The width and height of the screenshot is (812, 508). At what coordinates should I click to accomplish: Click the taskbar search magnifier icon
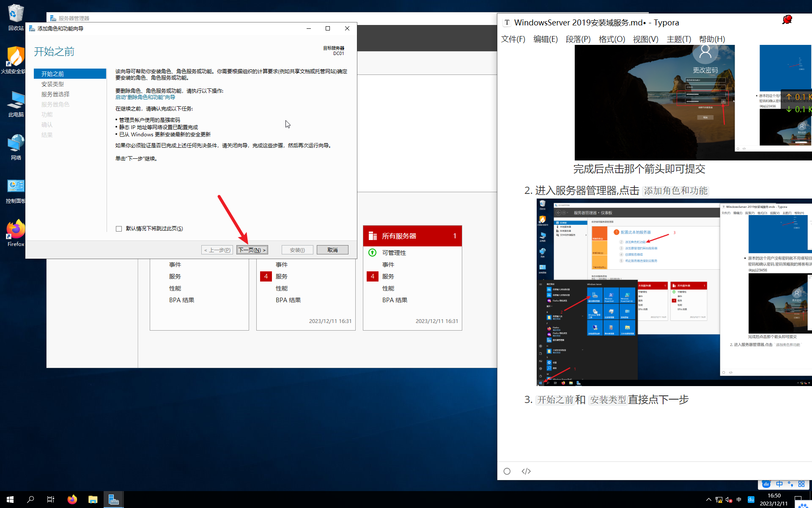pos(30,500)
